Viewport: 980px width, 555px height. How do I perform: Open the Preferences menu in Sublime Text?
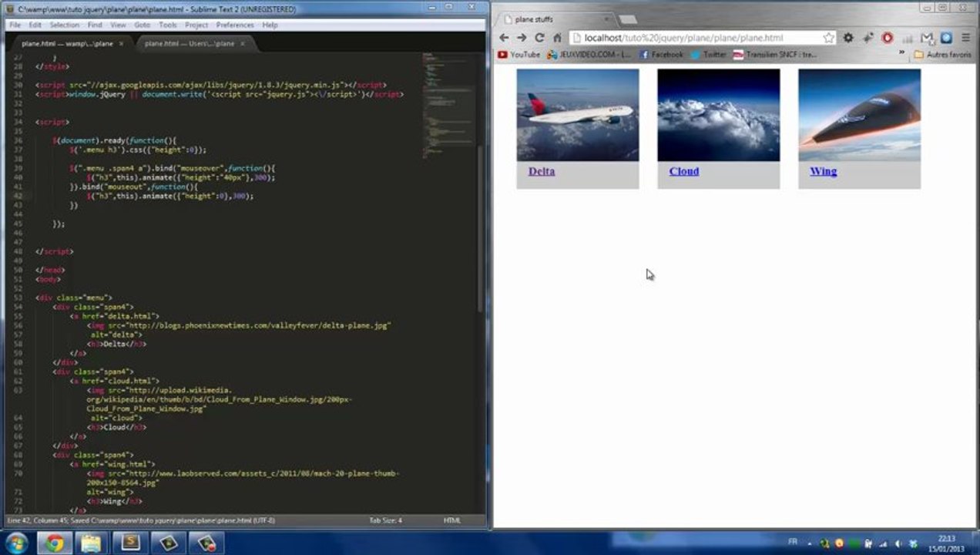pos(235,25)
